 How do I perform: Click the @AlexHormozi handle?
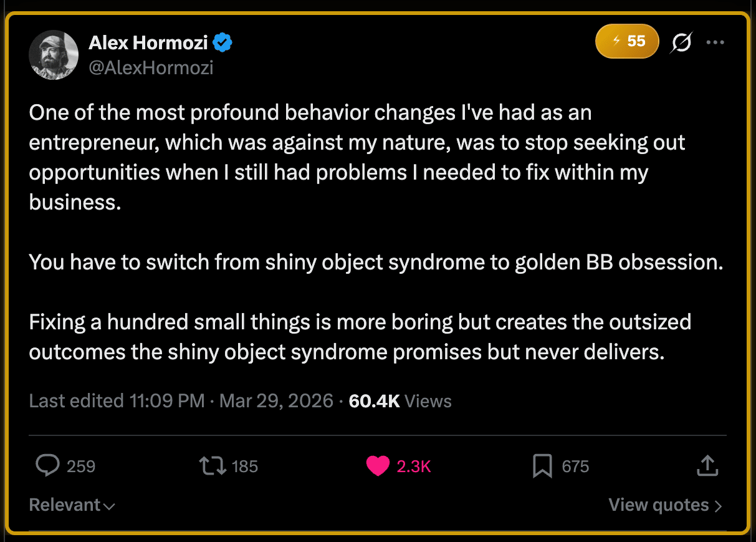pos(151,67)
